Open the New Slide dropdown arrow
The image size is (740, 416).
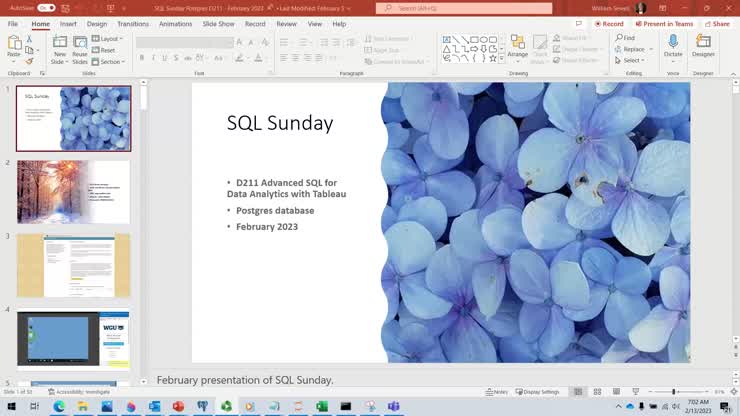tap(66, 62)
